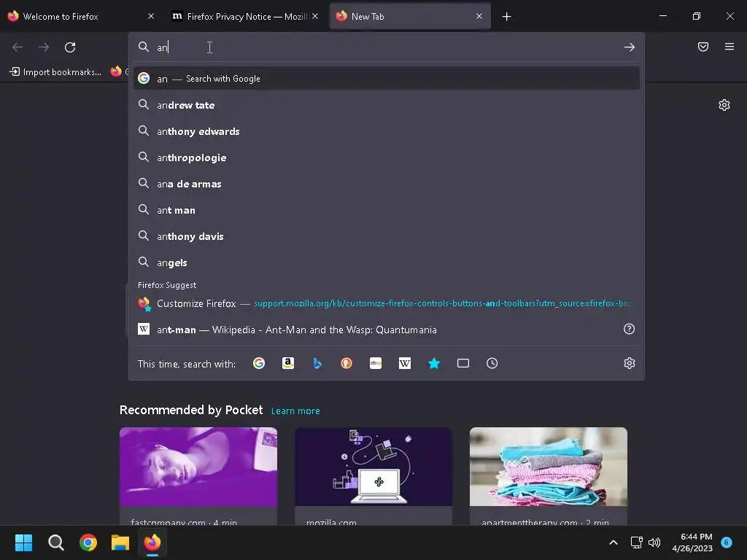Open the fastcompany.com Pocket story thumbnail
747x560 pixels.
198,467
